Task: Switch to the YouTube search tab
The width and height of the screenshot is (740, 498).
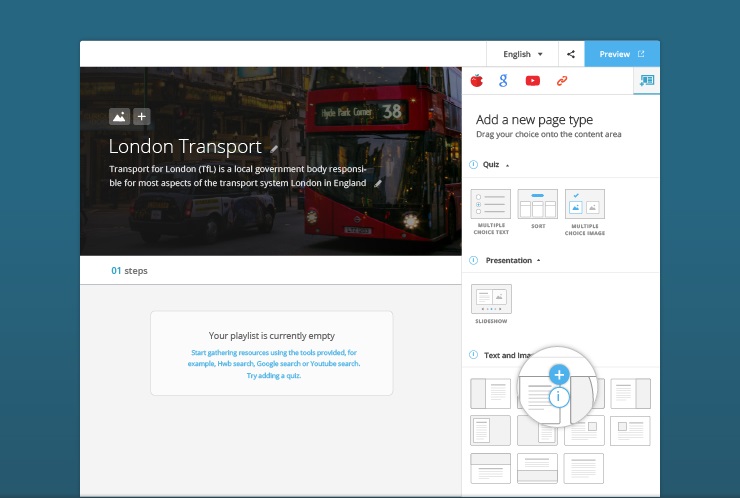Action: [x=533, y=81]
